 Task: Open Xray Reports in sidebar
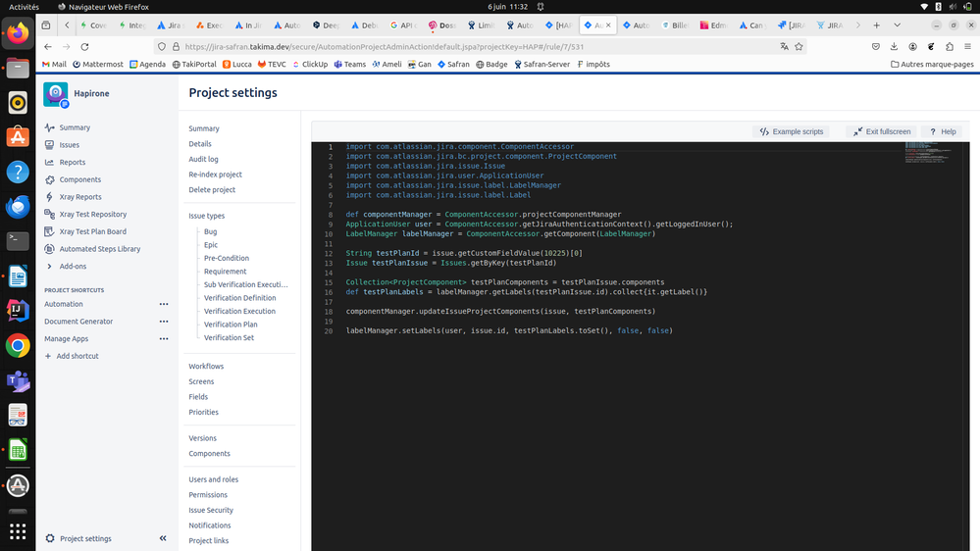pos(80,197)
